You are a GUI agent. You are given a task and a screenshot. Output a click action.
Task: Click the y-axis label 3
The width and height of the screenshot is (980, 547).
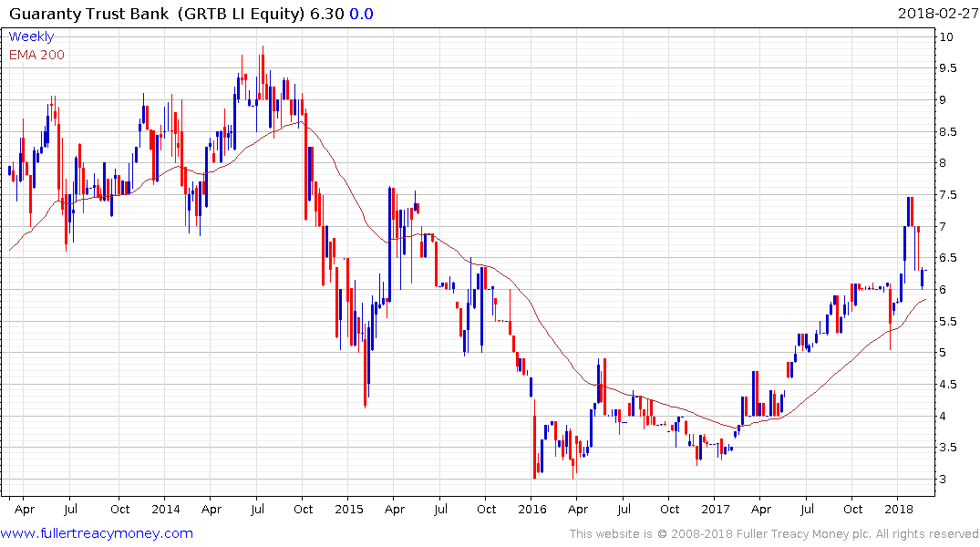(x=943, y=480)
